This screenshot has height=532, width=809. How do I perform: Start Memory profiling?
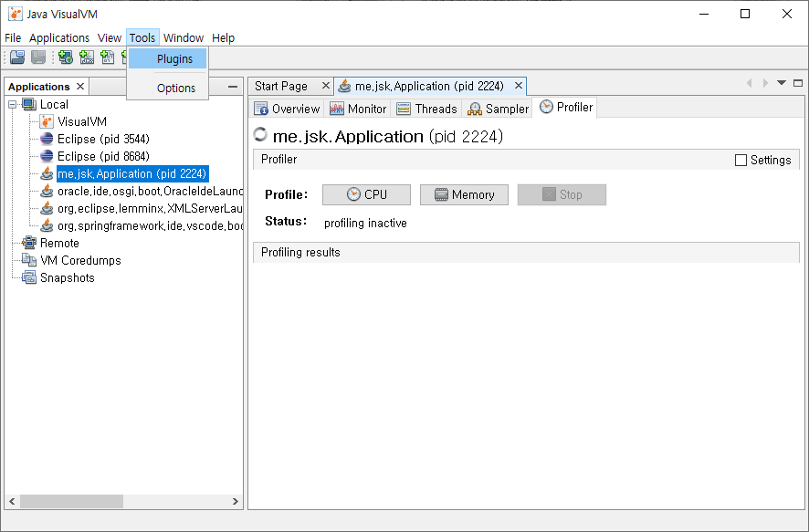(464, 195)
